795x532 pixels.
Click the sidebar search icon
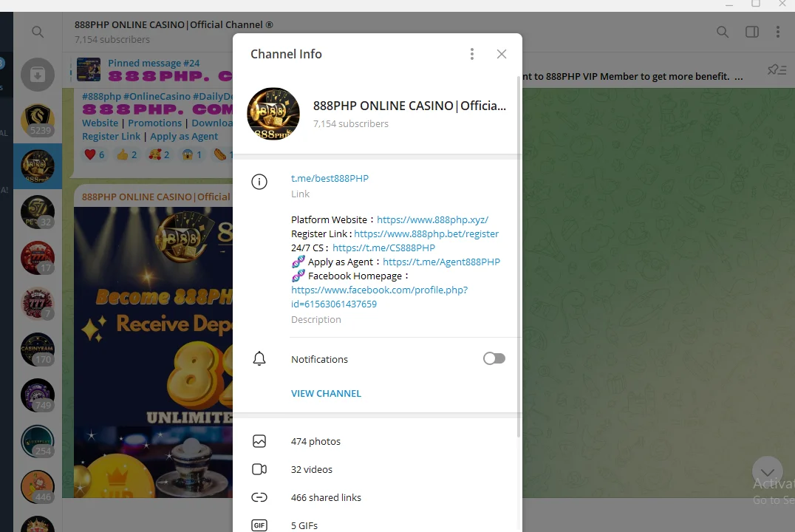pyautogui.click(x=38, y=32)
